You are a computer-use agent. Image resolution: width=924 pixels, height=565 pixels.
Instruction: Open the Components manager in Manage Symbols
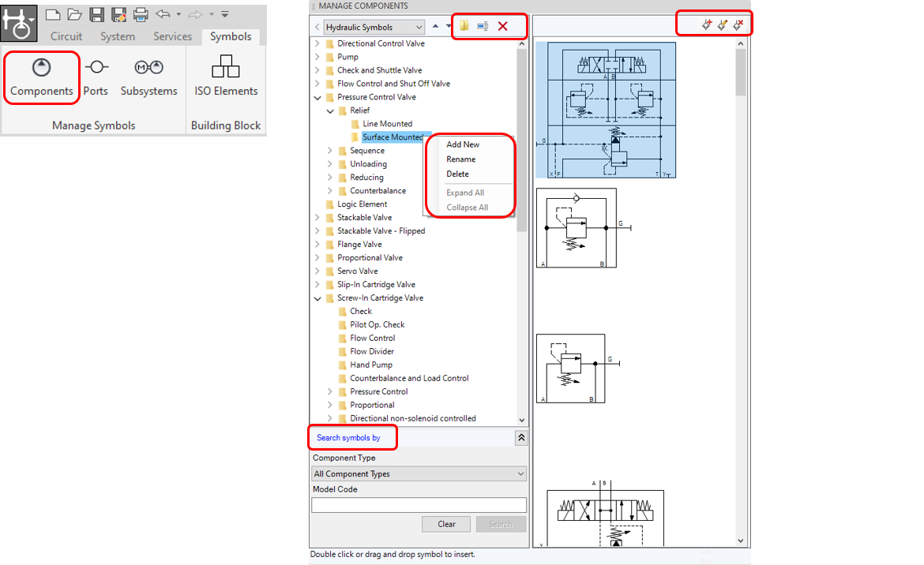point(41,77)
